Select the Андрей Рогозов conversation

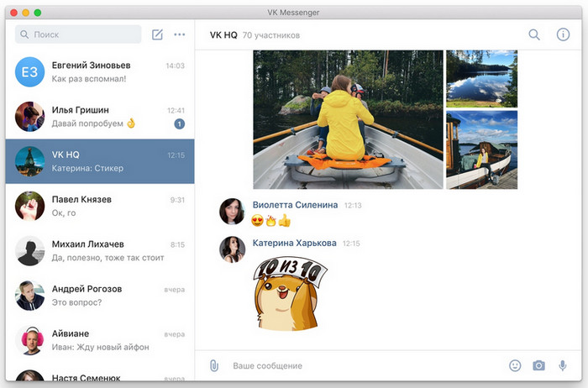tap(100, 296)
